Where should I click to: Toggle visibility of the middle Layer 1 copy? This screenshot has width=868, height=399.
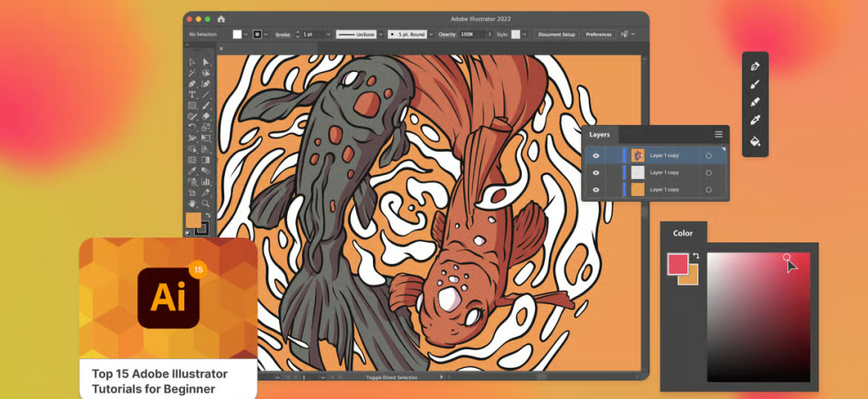coord(596,173)
